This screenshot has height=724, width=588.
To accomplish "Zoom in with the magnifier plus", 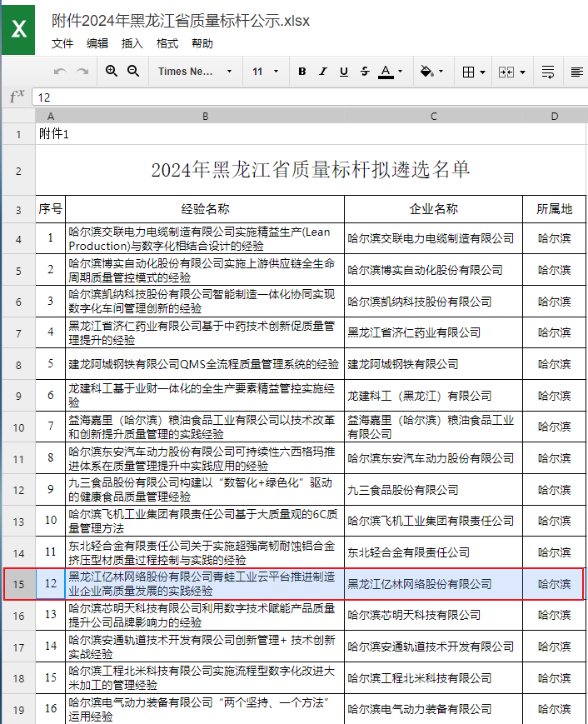I will [x=112, y=71].
